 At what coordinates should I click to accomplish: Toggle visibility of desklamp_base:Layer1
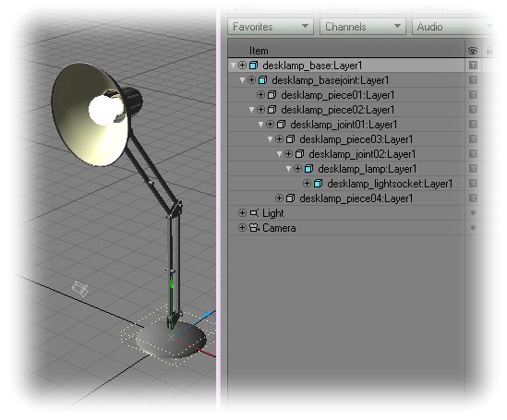[x=473, y=66]
